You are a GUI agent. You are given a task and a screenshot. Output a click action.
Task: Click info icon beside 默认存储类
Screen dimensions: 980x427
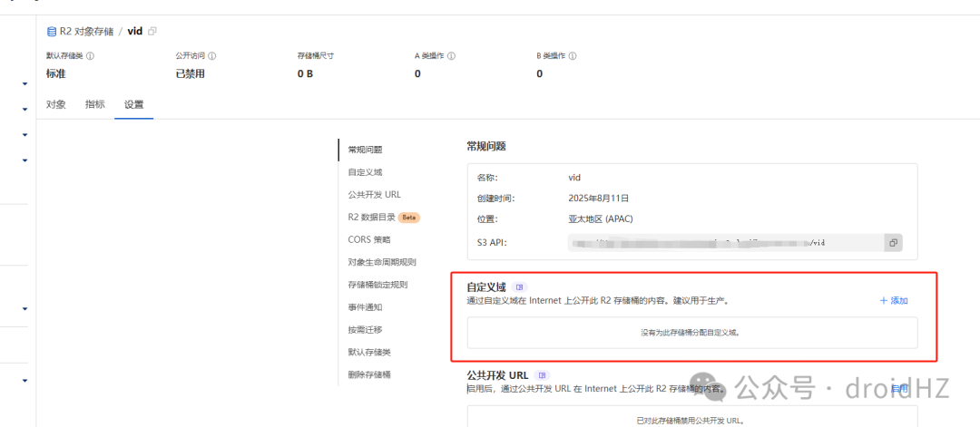tap(90, 56)
